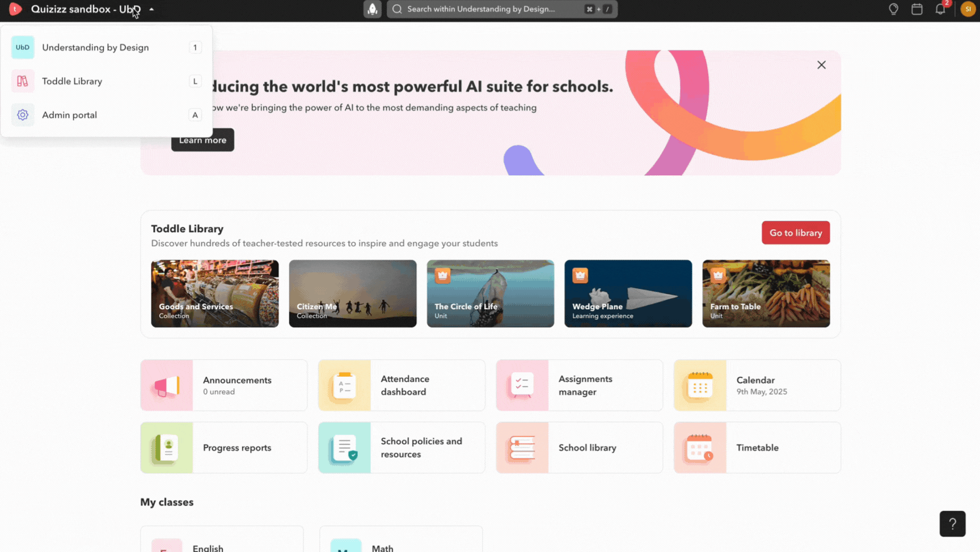Click the UbD curriculum badge icon

click(x=23, y=48)
